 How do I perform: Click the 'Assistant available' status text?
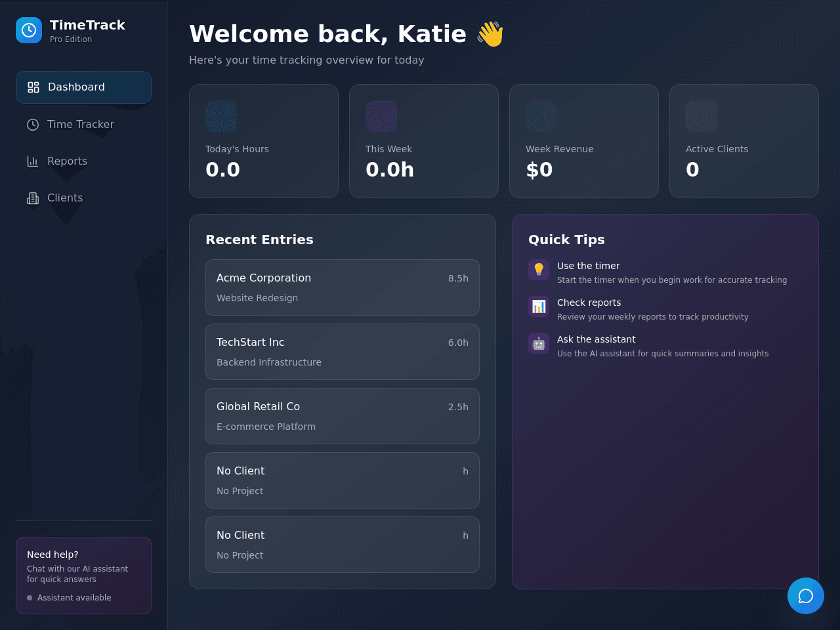[74, 598]
